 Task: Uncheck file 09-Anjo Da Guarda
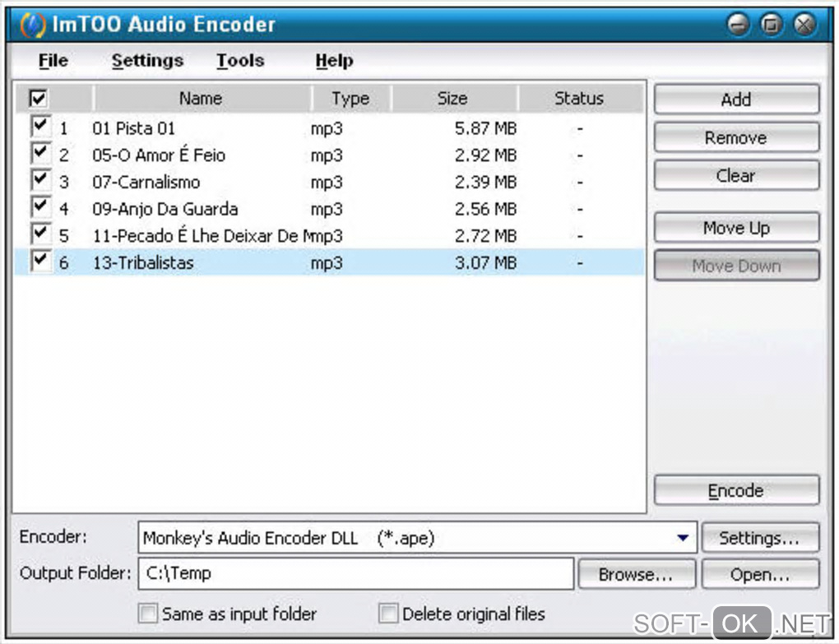(x=40, y=206)
